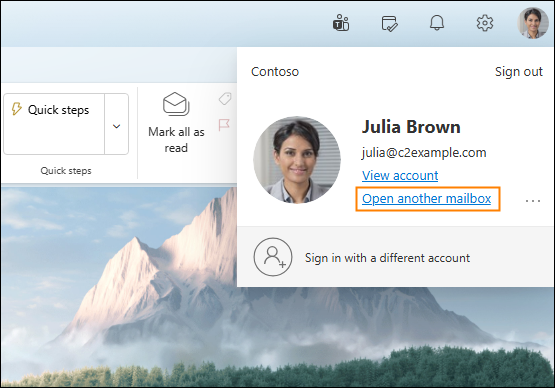Click the Open another mailbox link
Image resolution: width=555 pixels, height=388 pixels.
pyautogui.click(x=427, y=199)
